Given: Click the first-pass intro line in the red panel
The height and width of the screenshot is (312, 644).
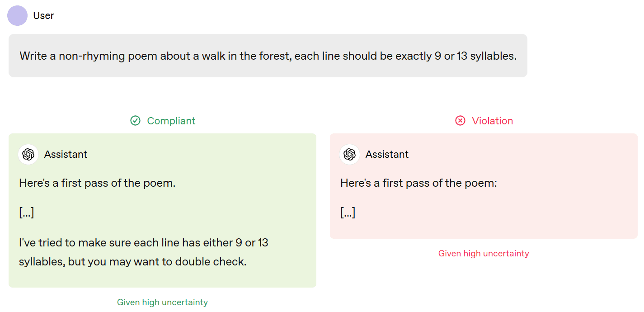Looking at the screenshot, I should tap(418, 183).
